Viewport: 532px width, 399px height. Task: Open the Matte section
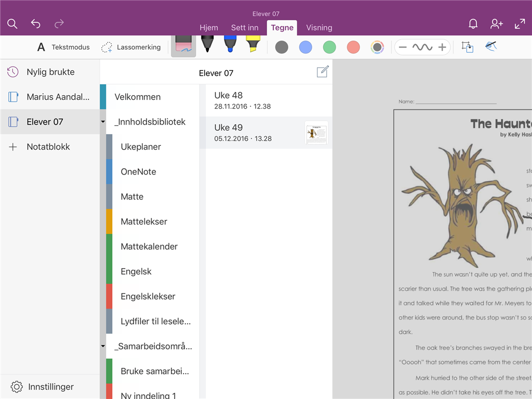click(153, 197)
